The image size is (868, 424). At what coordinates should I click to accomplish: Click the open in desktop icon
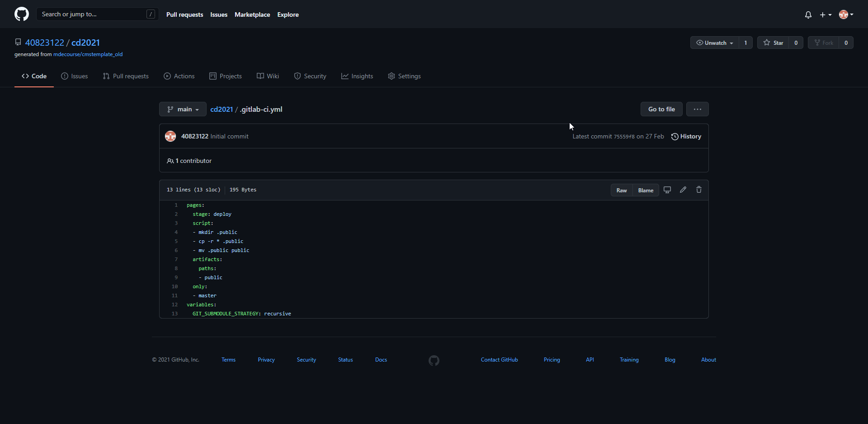tap(667, 190)
